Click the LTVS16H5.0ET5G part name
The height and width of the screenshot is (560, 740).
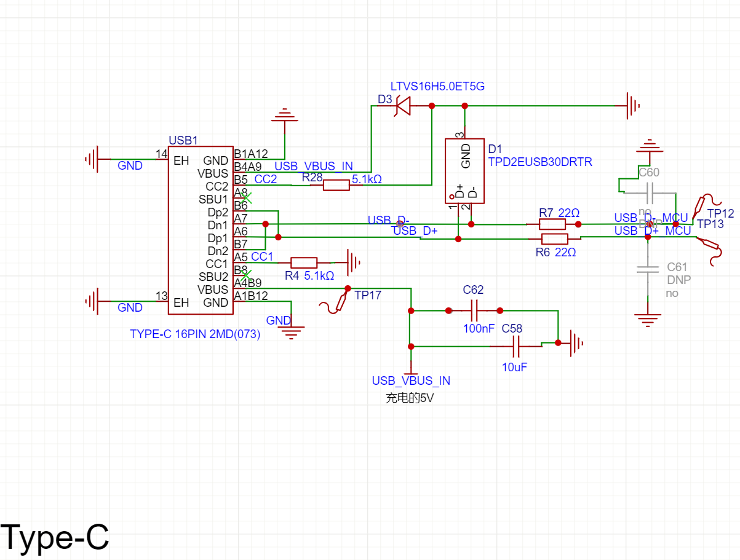coord(437,86)
